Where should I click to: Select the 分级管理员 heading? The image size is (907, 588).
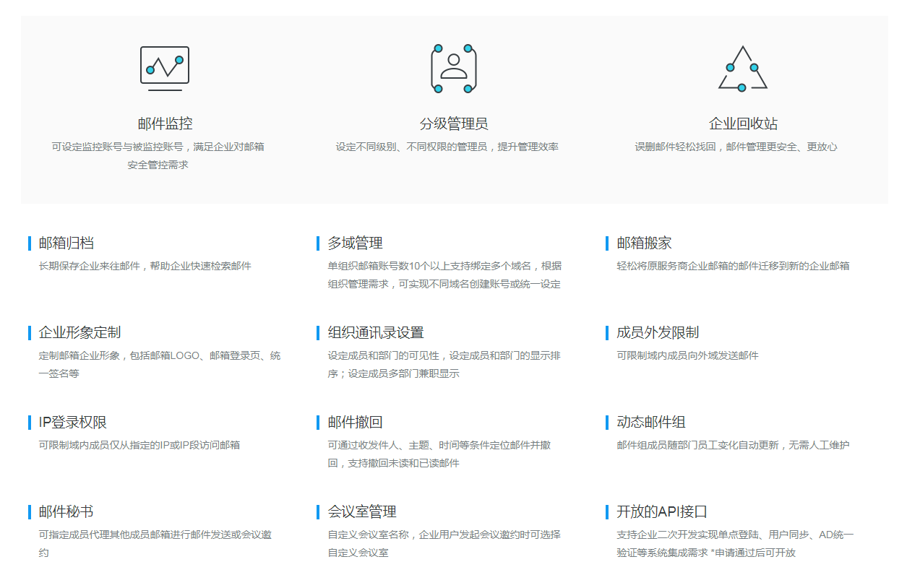pos(454,124)
